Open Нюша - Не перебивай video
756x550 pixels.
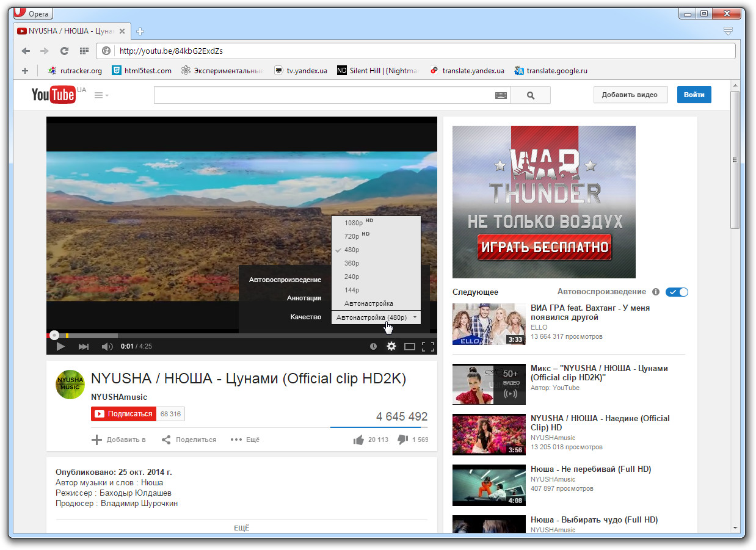pyautogui.click(x=591, y=469)
